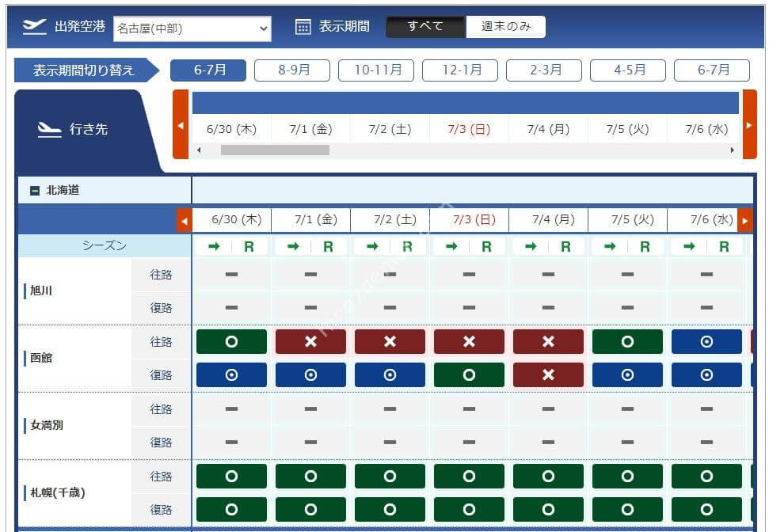Click the horizontal scrollbar right arrow
Screen dimensions: 769x532
click(x=733, y=150)
